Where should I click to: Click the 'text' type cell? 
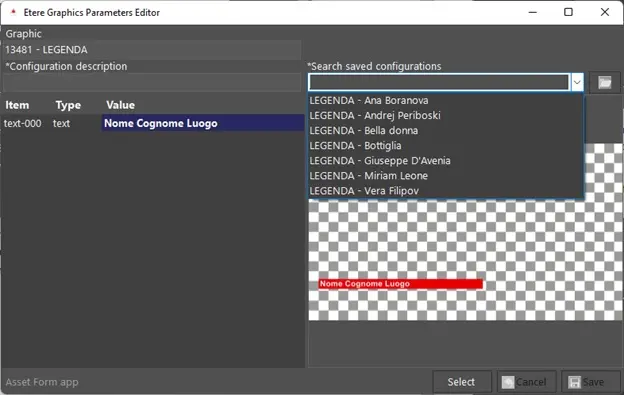61,123
